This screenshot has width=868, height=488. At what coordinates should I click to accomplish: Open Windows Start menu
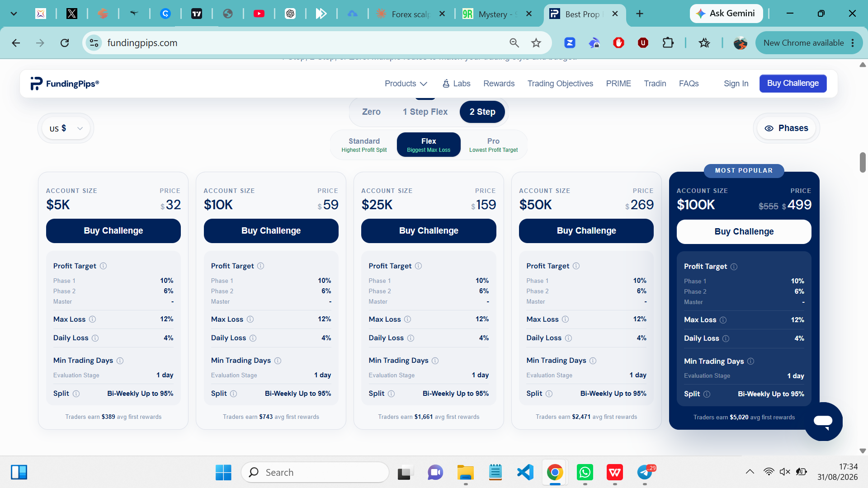coord(223,472)
